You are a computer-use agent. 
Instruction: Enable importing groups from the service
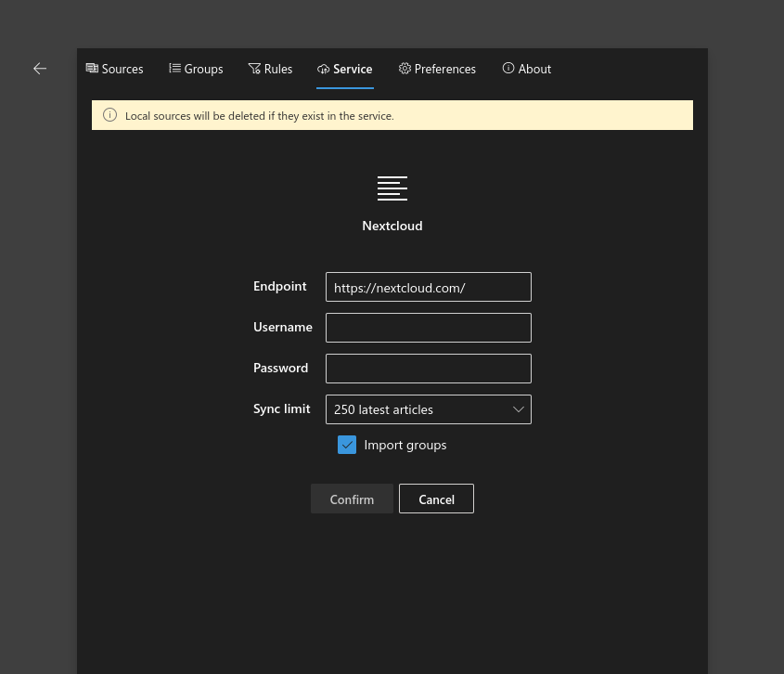tap(347, 445)
